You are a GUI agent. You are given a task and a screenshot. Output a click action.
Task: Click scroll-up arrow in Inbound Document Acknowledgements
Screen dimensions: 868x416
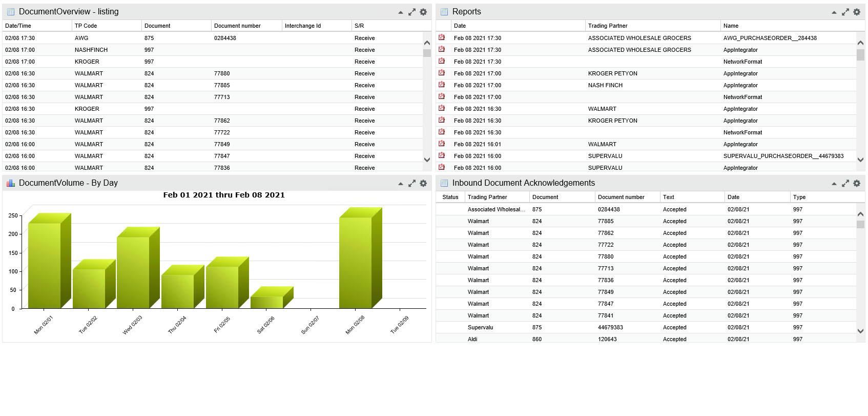(x=860, y=214)
